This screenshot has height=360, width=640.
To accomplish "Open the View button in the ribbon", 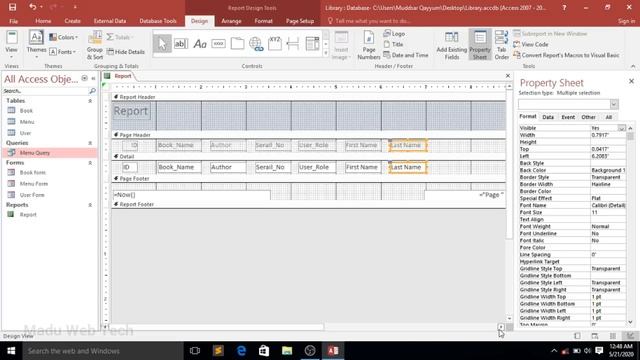I will pyautogui.click(x=11, y=44).
